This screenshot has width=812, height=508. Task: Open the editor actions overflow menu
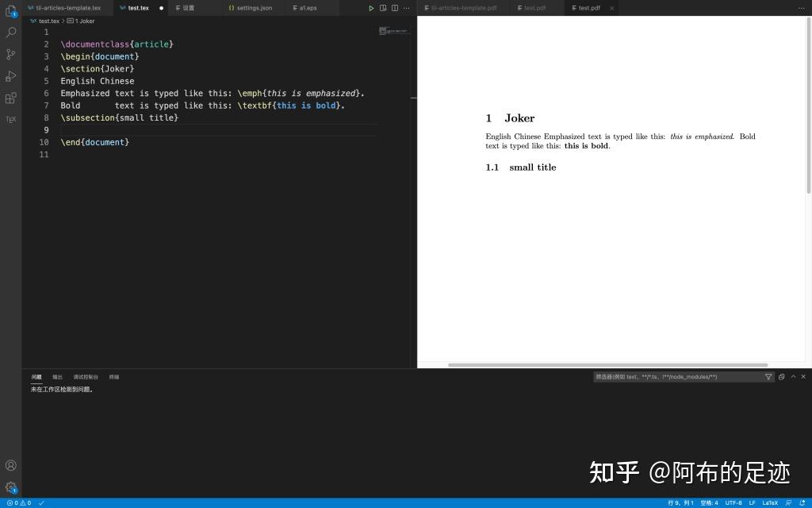point(406,8)
